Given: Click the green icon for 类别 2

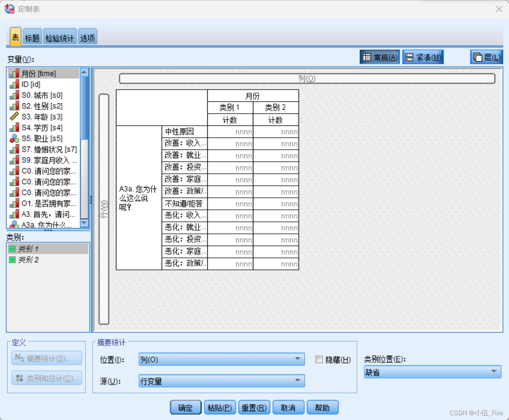Looking at the screenshot, I should (12, 260).
